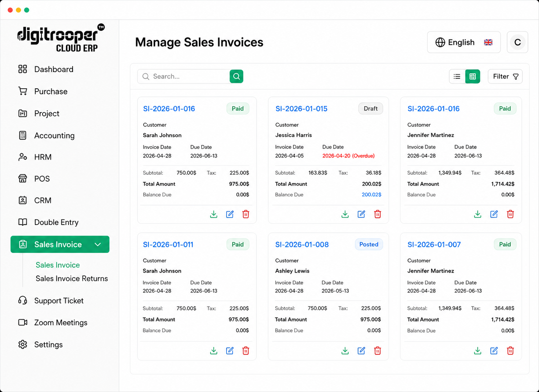Open Support Ticket section
This screenshot has width=539, height=392.
pos(51,301)
